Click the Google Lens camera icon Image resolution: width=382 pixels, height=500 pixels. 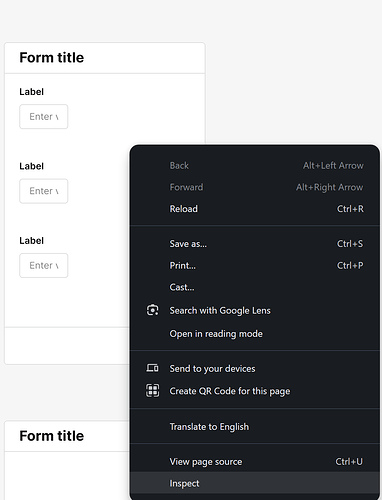click(x=153, y=310)
